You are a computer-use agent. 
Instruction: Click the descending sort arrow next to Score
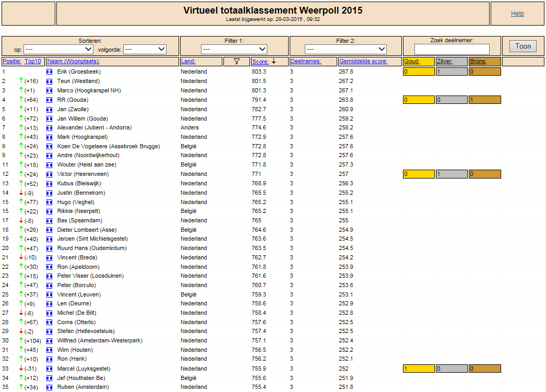(x=274, y=61)
